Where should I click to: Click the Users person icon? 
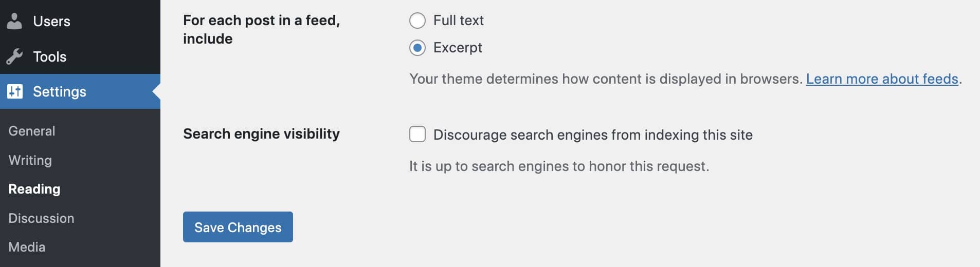[x=15, y=21]
